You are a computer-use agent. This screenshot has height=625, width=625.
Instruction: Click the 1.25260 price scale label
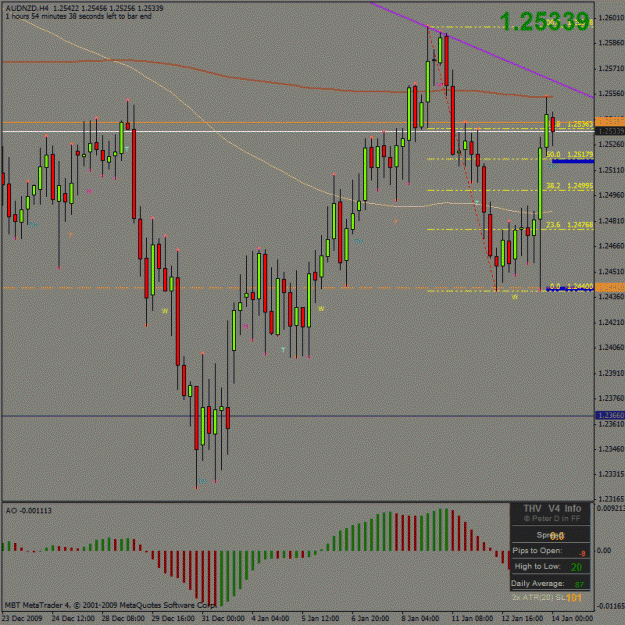point(611,144)
